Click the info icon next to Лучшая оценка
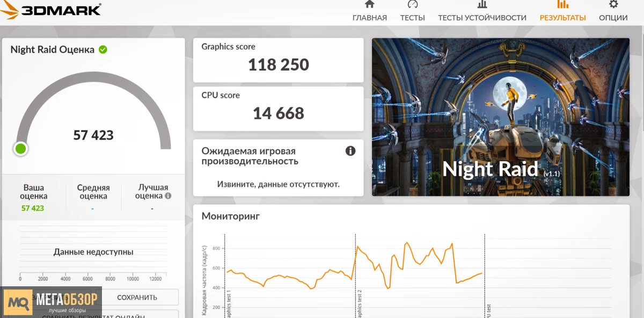 (x=168, y=196)
